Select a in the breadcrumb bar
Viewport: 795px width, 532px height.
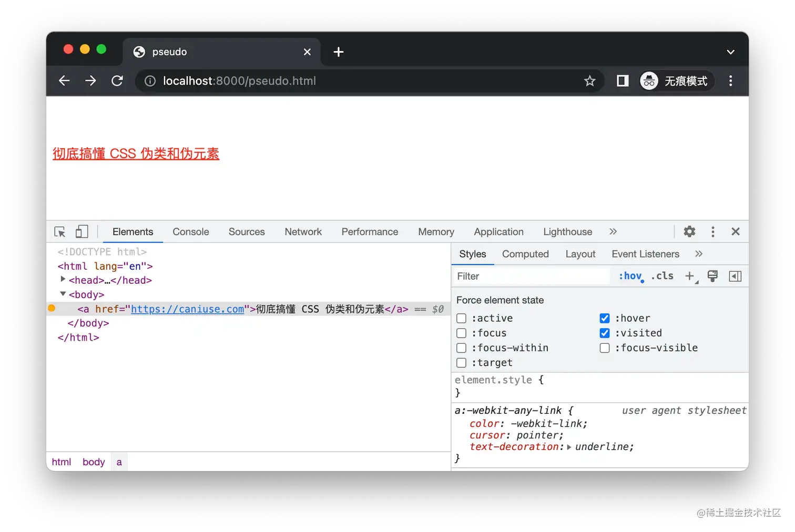click(x=119, y=462)
